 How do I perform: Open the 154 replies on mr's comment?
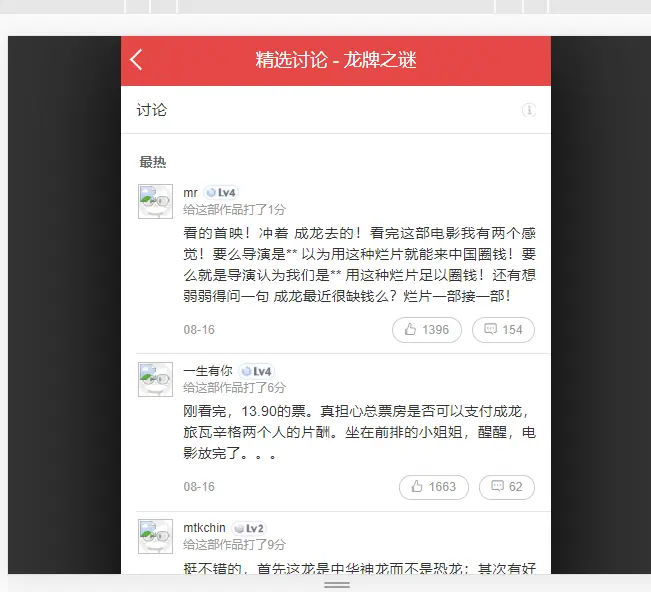pyautogui.click(x=503, y=330)
